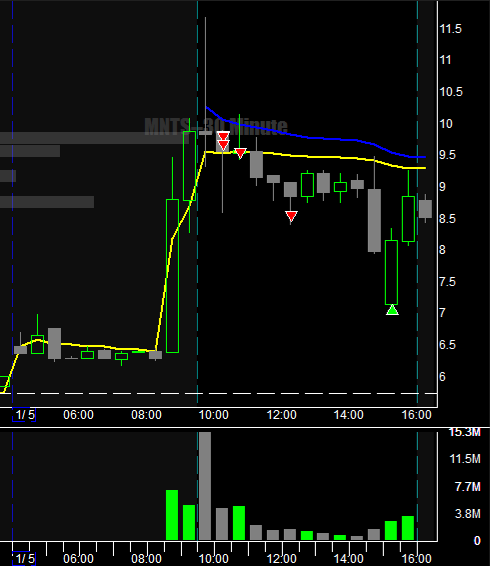The image size is (490, 566).
Task: Select the green 15:30 candle before the close
Action: pyautogui.click(x=408, y=219)
